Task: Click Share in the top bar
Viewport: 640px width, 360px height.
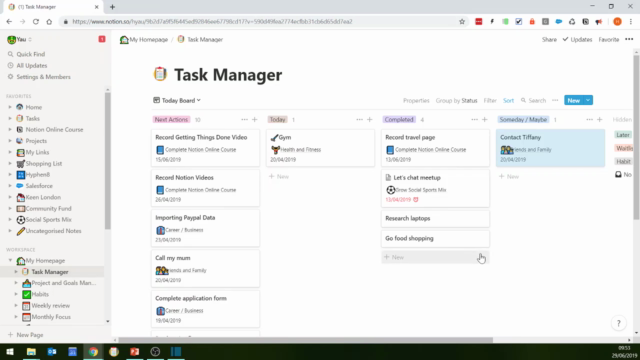Action: (x=549, y=40)
